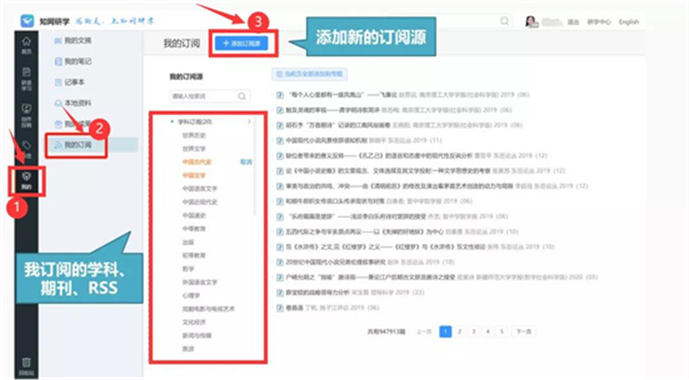Collapse the 学科订阅(20) tree node
Viewport: 689px width, 380px height.
coord(172,121)
